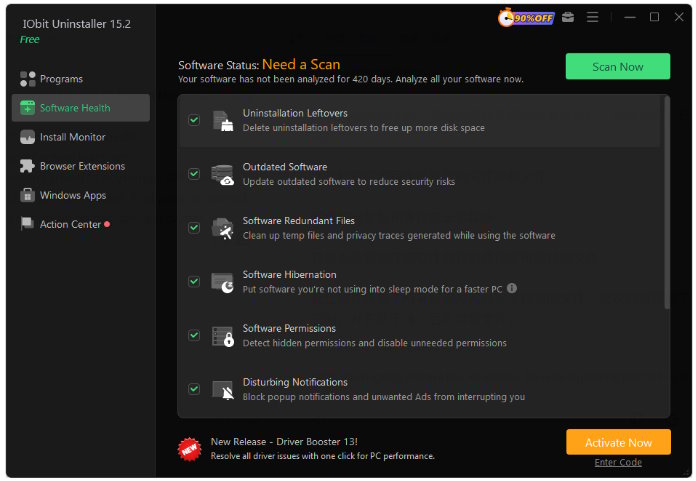Click the Disturbing Notifications bell icon
The image size is (696, 481).
[x=223, y=390]
